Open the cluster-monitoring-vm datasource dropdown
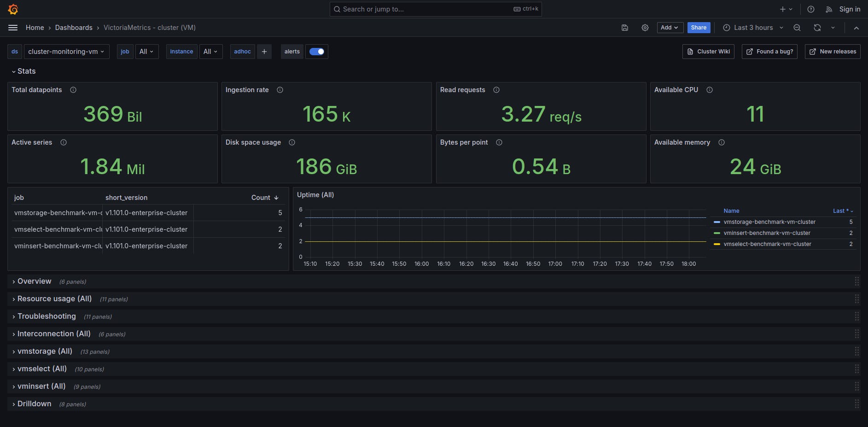This screenshot has height=427, width=868. coord(66,52)
